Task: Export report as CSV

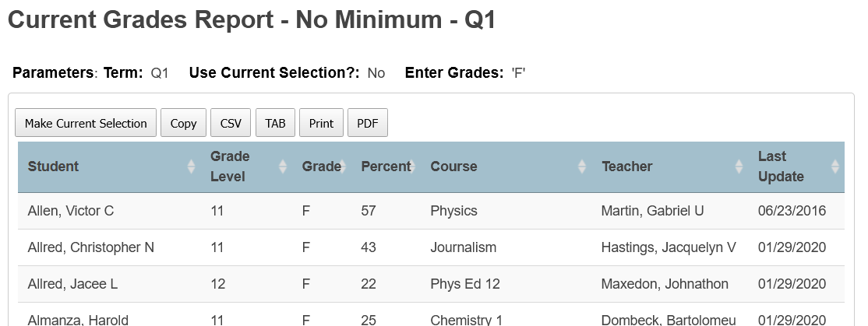Action: click(231, 123)
